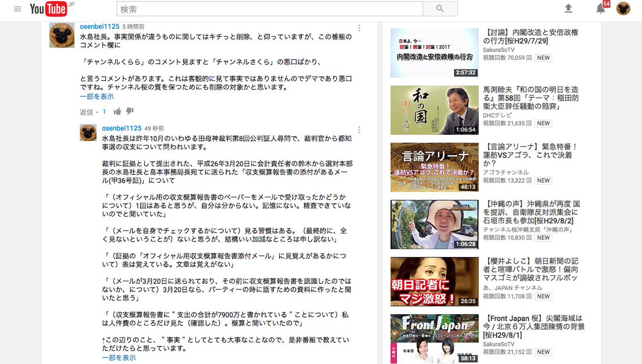
Task: Click NEW badge on 21,635 回 video
Action: click(544, 123)
